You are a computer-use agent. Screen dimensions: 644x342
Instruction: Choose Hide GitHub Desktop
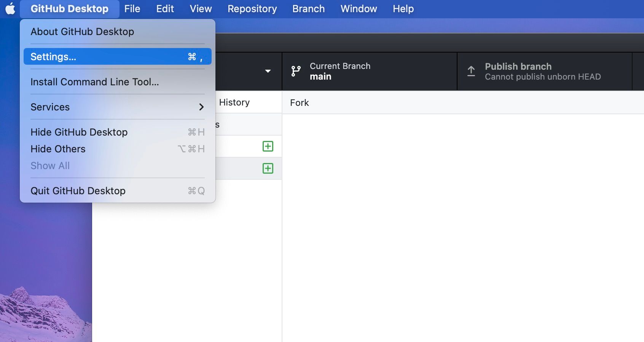point(118,132)
